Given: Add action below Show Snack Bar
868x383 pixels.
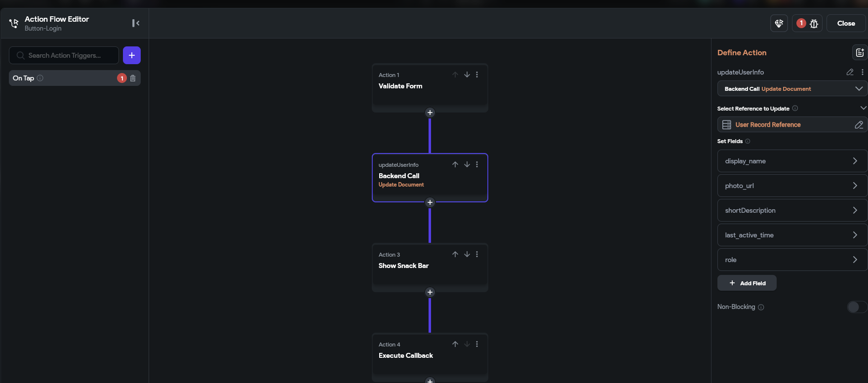Looking at the screenshot, I should [430, 292].
